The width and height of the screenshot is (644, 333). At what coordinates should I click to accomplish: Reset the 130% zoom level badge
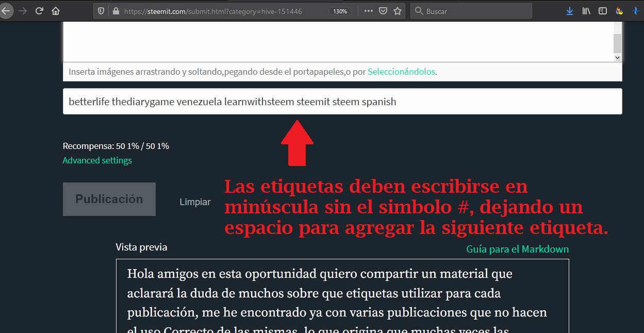point(340,11)
